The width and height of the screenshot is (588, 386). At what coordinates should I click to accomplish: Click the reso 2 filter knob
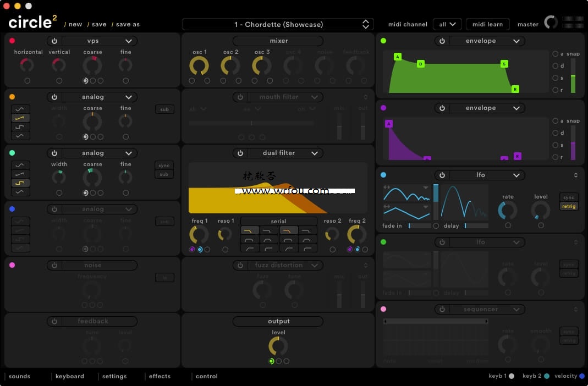pyautogui.click(x=332, y=235)
